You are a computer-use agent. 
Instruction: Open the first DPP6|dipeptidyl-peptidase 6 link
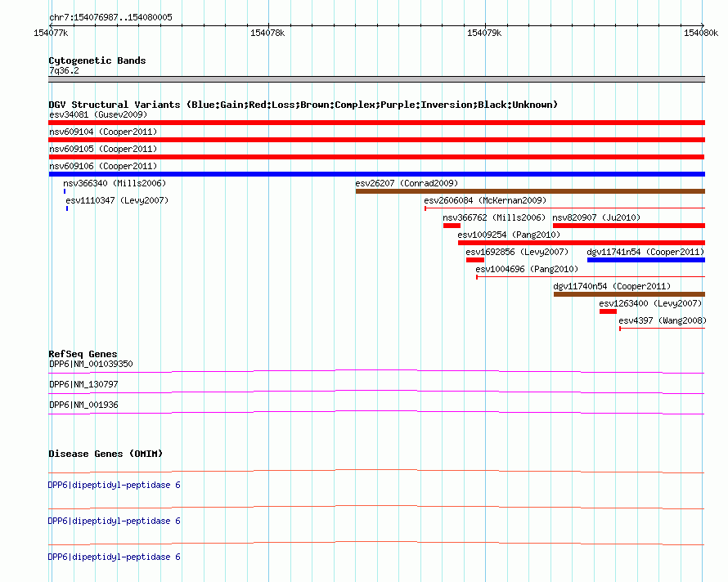click(115, 485)
